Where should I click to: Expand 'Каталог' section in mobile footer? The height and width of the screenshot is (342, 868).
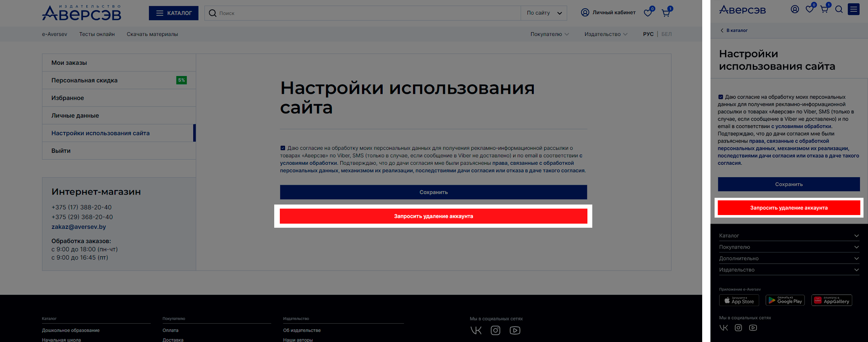coord(788,235)
